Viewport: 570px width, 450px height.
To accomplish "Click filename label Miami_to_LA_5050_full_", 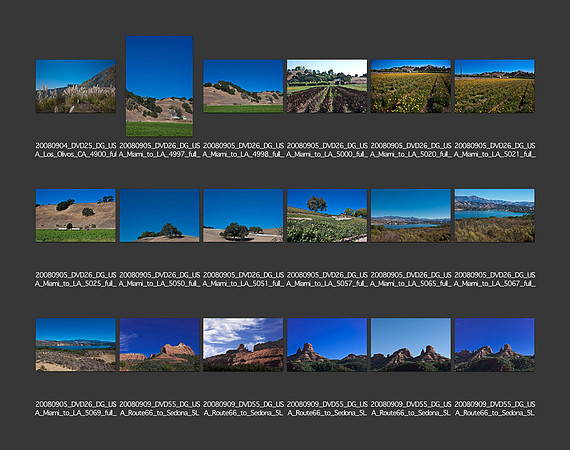I will point(159,279).
